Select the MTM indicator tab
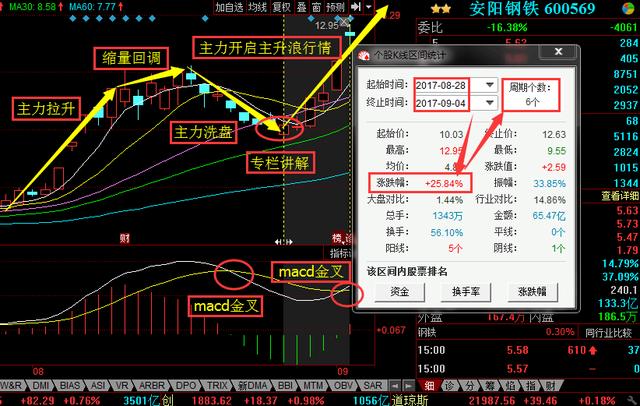 [x=313, y=385]
